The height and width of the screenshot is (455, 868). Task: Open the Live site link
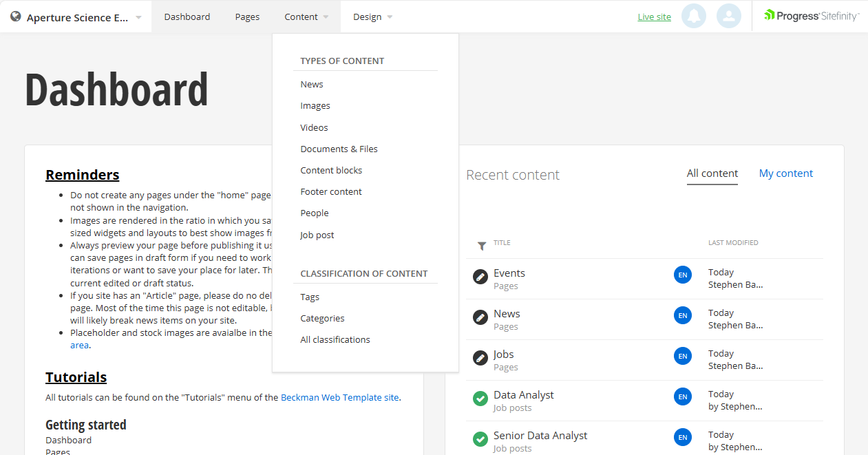tap(654, 16)
